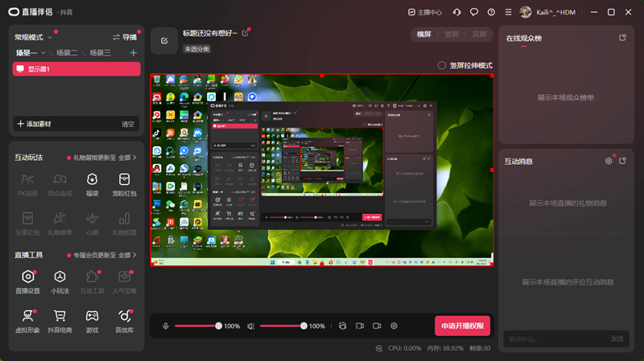Image resolution: width=644 pixels, height=361 pixels.
Task: Open the help question mark icon
Action: 491,12
